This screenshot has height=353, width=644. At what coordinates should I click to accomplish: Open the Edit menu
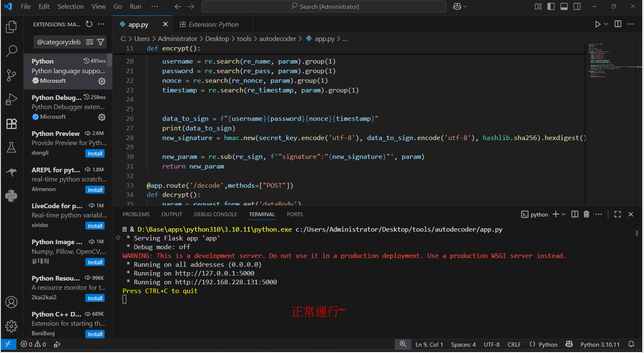(44, 7)
